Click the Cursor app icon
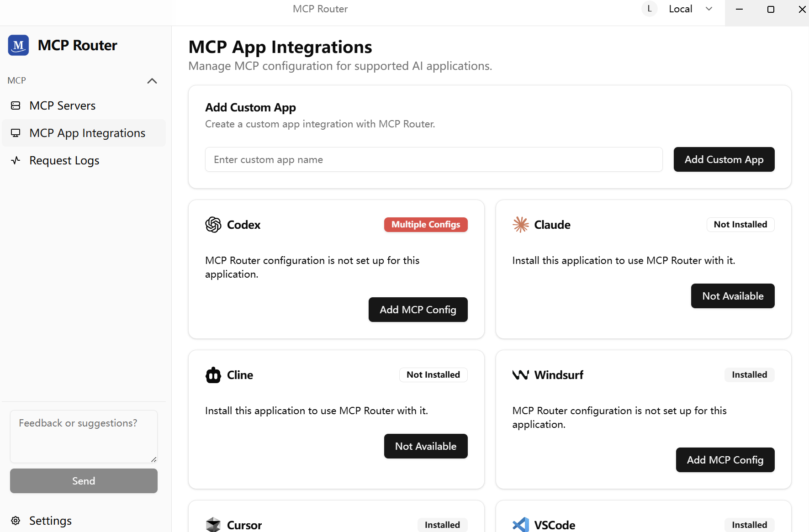 click(213, 525)
